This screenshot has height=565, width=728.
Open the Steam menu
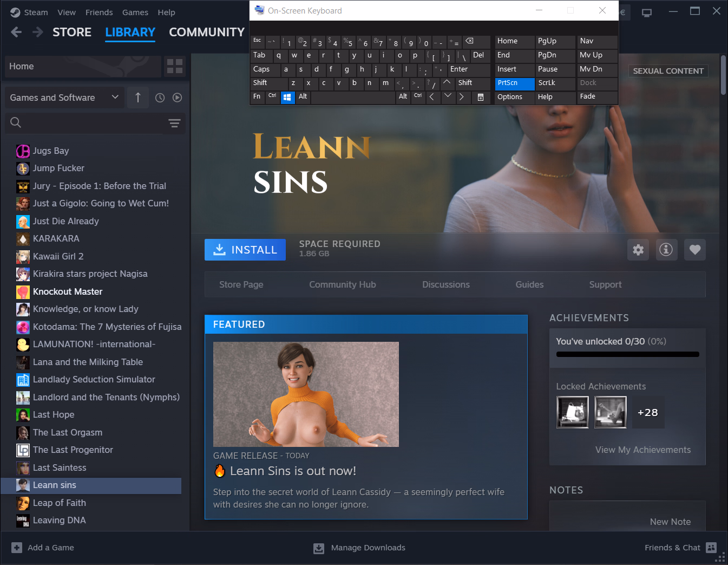36,12
